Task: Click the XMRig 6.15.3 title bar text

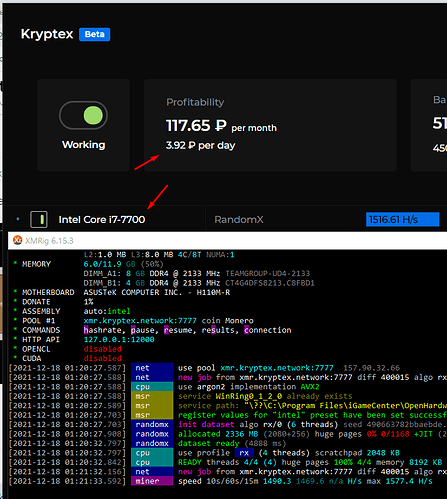Action: [49, 241]
